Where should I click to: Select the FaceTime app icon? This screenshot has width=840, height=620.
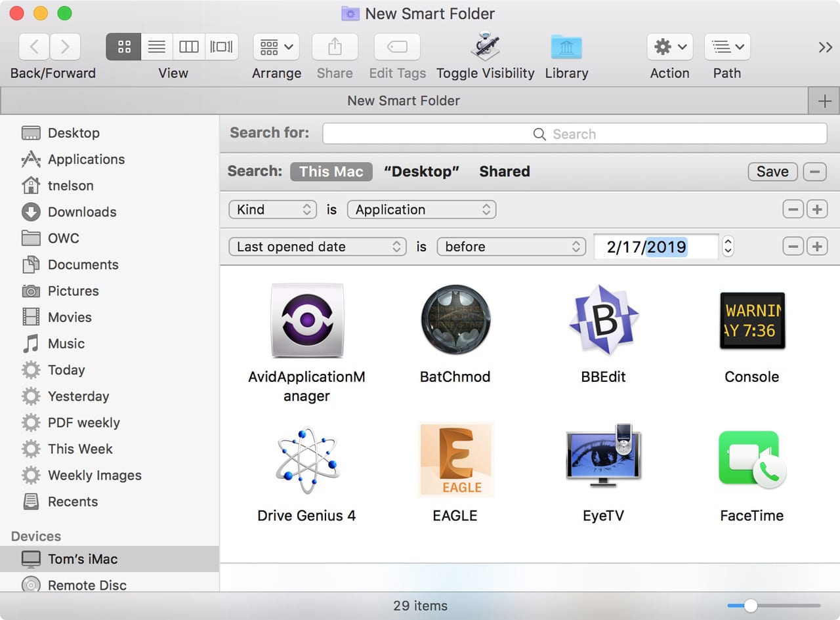point(752,459)
